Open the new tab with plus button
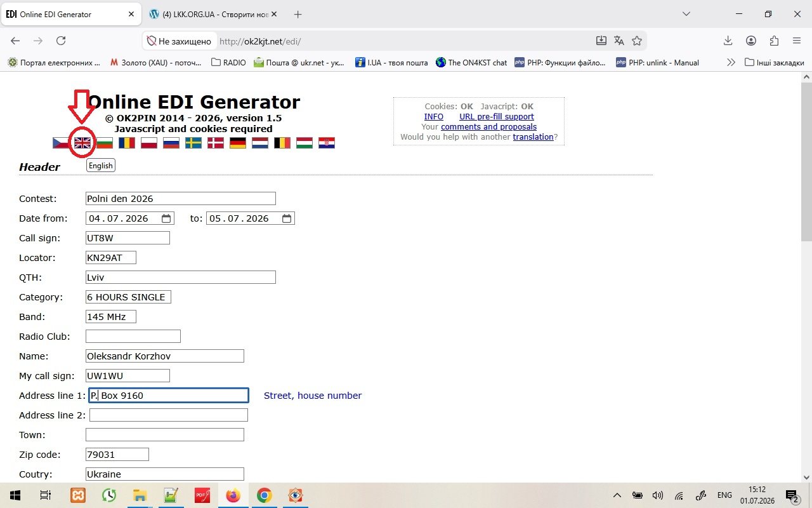 (x=298, y=14)
